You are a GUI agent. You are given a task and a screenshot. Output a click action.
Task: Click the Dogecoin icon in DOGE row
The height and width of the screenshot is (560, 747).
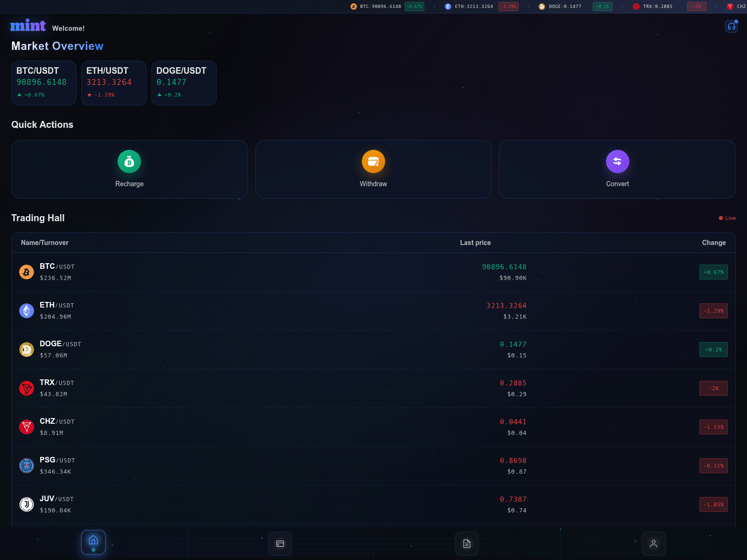(27, 349)
